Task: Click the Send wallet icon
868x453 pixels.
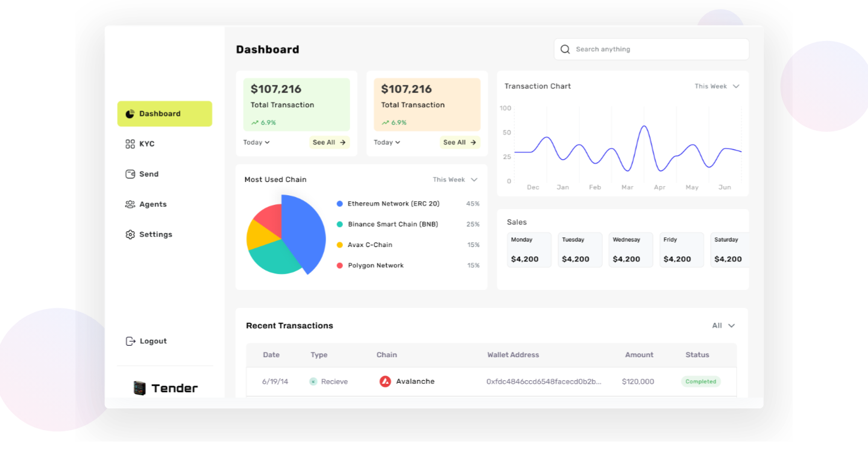Action: click(x=130, y=174)
